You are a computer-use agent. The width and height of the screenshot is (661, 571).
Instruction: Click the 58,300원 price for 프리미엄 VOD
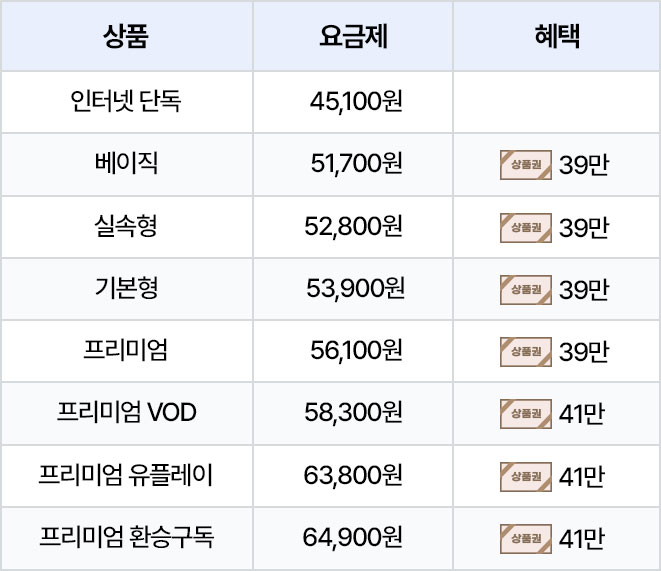pyautogui.click(x=353, y=413)
